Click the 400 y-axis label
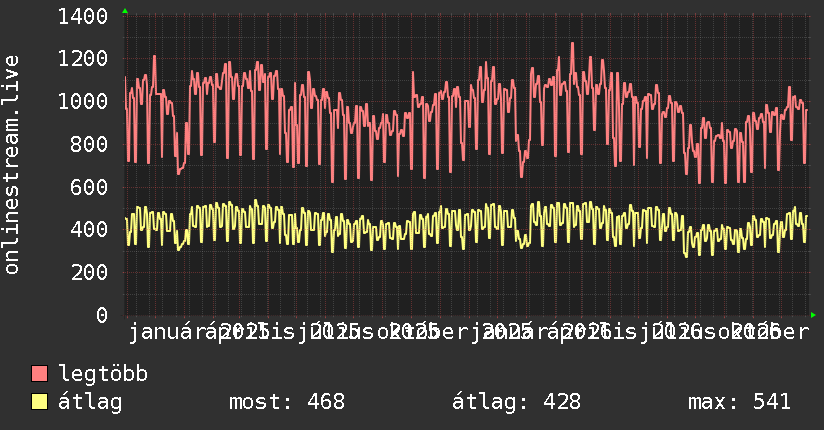 coord(89,229)
